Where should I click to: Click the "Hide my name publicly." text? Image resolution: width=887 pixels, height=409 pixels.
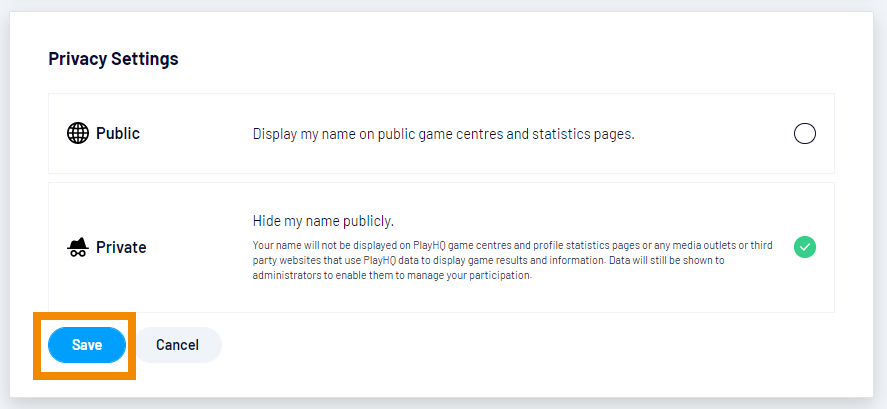323,221
